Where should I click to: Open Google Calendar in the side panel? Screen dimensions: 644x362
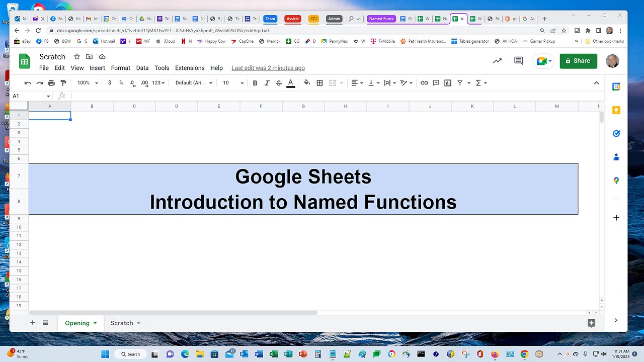coord(616,86)
